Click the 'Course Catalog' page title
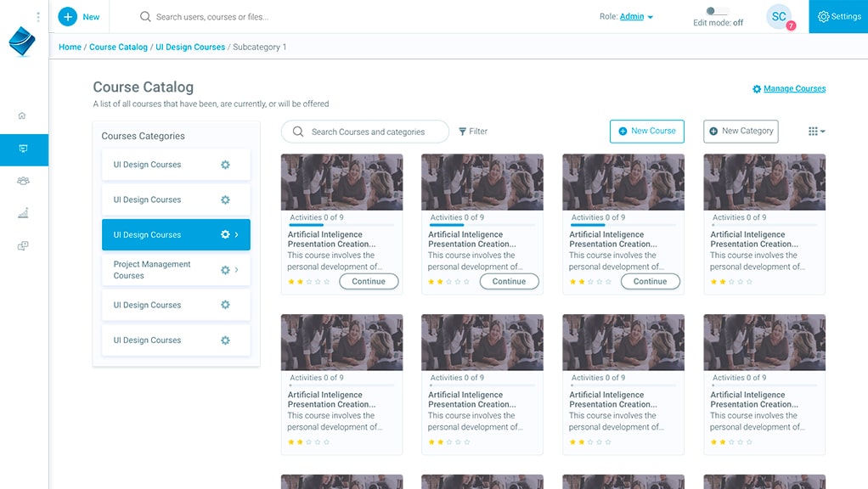Viewport: 868px width, 489px height. coord(144,87)
